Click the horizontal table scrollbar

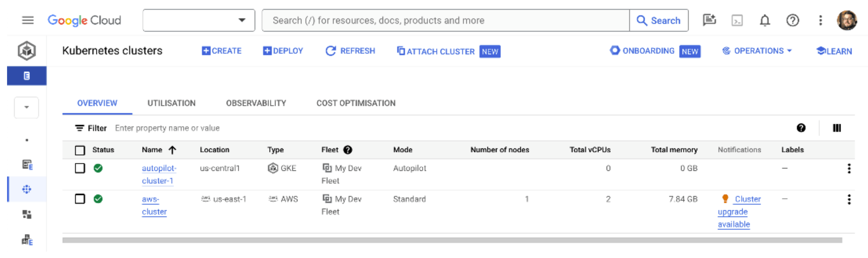[x=452, y=240]
